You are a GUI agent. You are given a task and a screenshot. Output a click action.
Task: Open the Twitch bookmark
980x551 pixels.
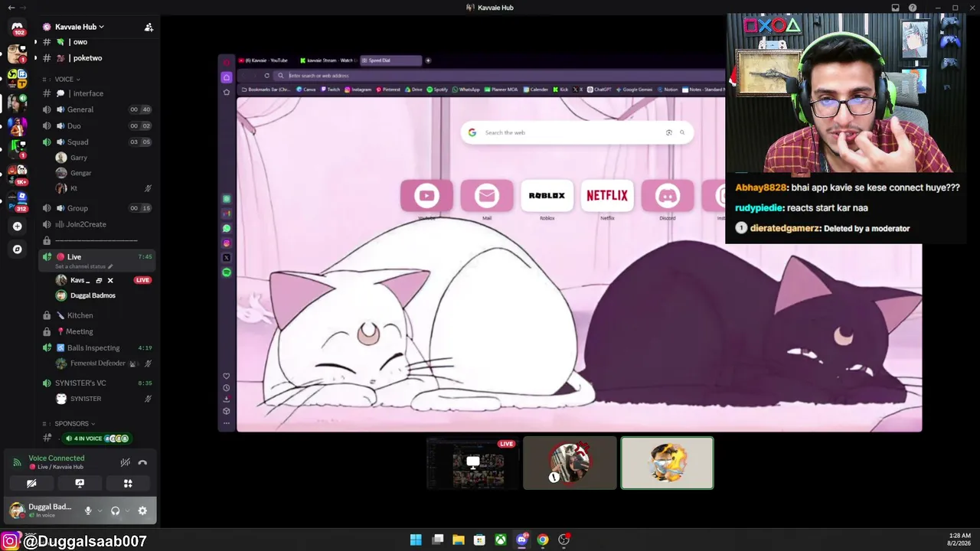(331, 90)
